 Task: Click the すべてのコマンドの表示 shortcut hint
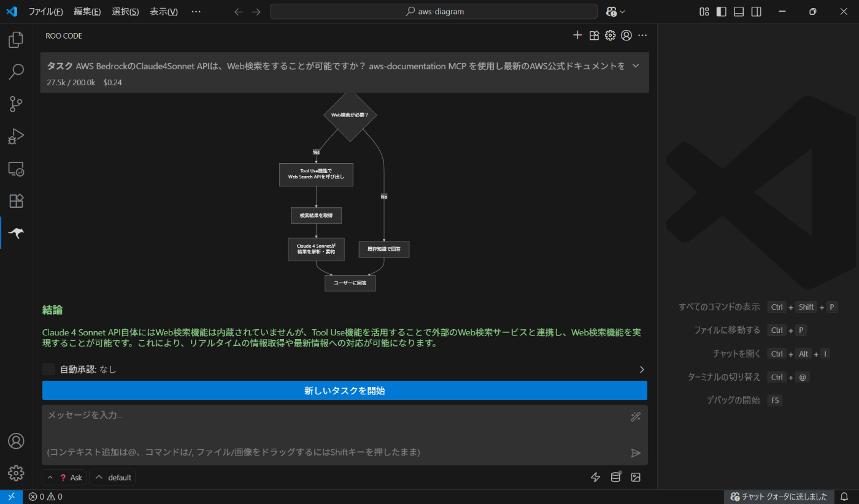pos(719,307)
